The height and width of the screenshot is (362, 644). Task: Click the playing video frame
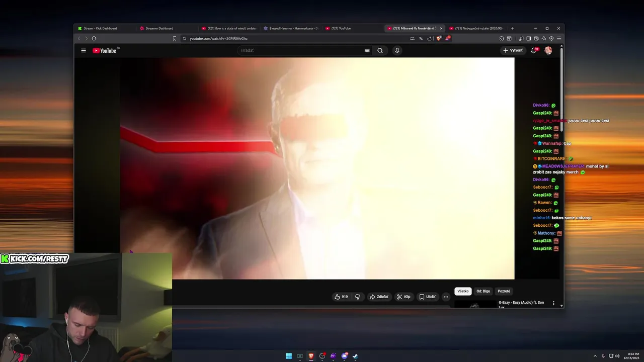tap(317, 168)
